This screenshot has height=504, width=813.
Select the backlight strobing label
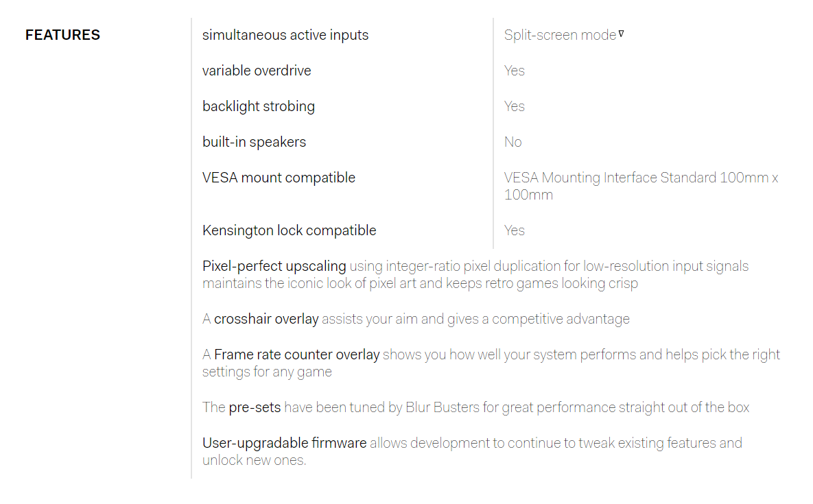click(258, 106)
